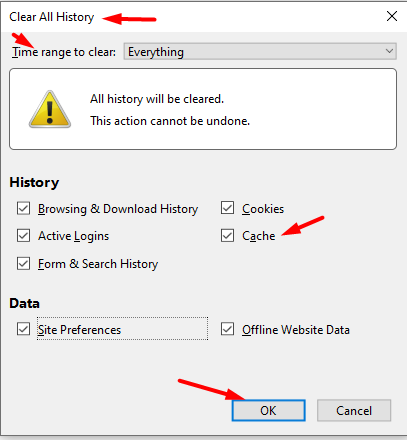407x440 pixels.
Task: Click the Cancel button
Action: pos(354,410)
